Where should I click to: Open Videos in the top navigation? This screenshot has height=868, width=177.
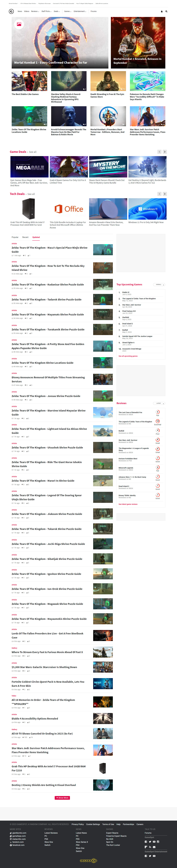[27, 11]
